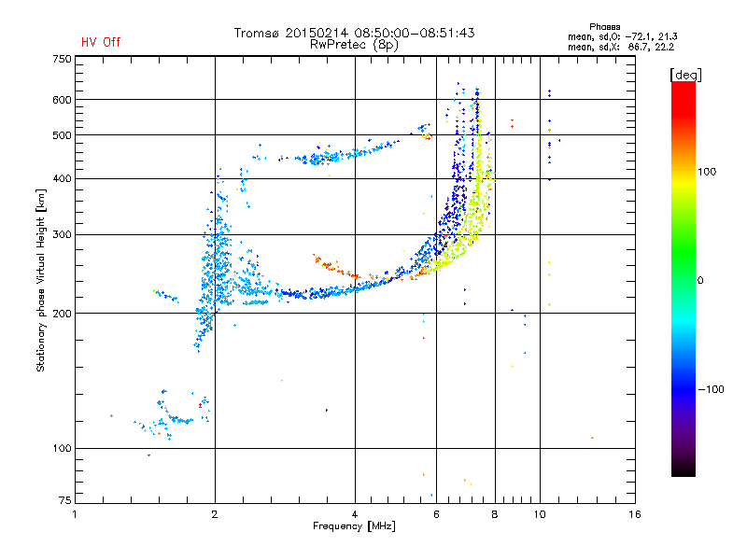Click the x-axis '1' tick label

(x=75, y=514)
